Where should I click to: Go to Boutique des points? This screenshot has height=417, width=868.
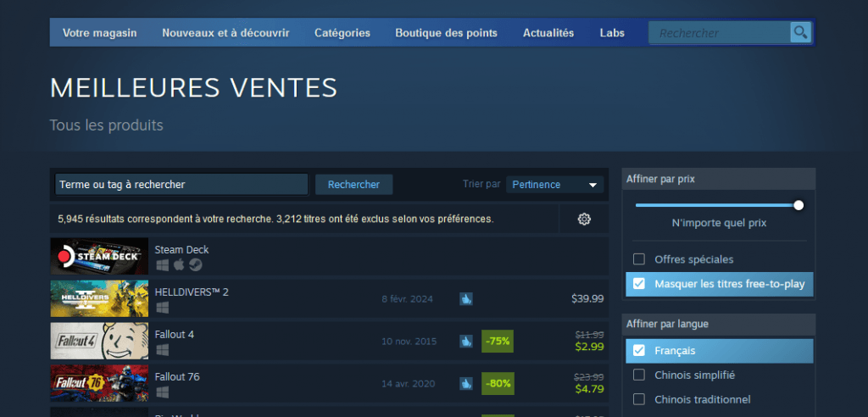(446, 33)
